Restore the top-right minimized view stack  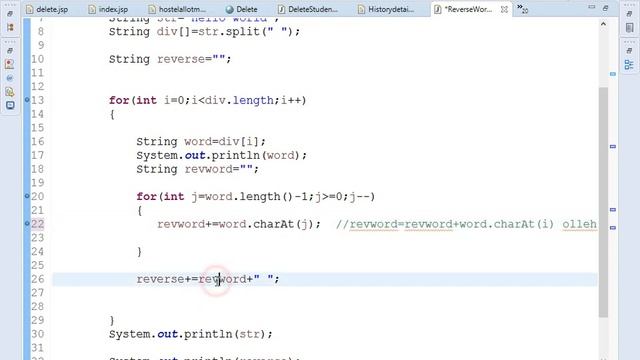click(x=629, y=14)
